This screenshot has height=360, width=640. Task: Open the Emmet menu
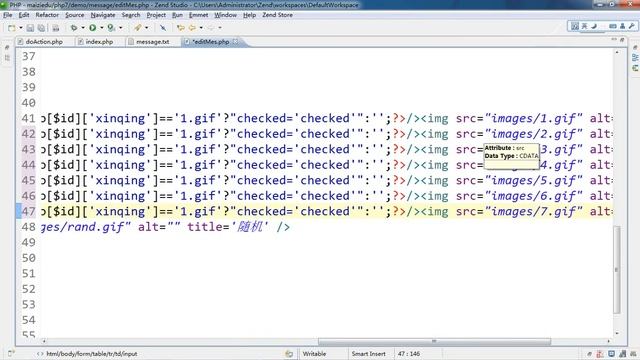[x=198, y=15]
